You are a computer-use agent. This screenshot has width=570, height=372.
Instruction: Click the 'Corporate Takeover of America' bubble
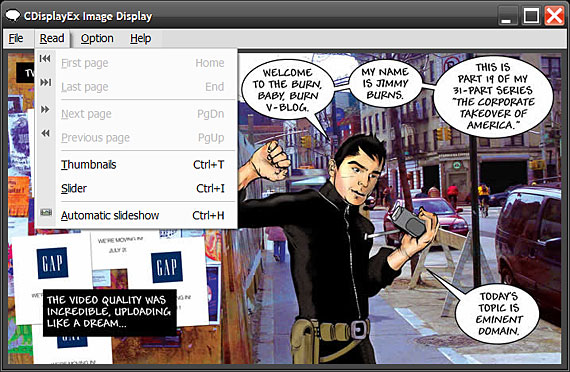click(493, 96)
